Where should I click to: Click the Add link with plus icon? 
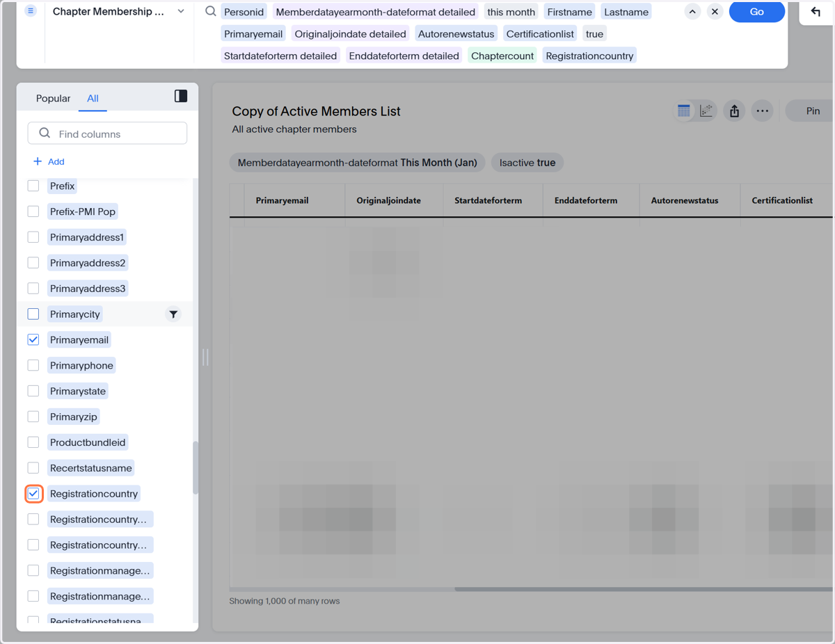[x=49, y=161]
